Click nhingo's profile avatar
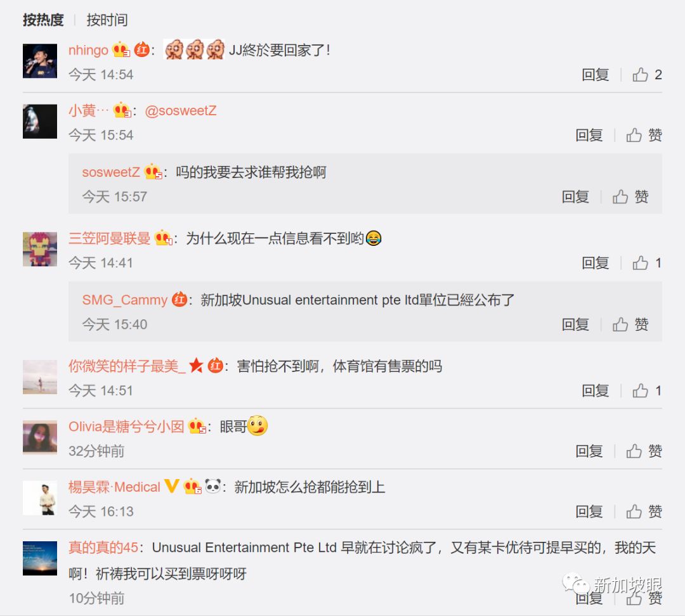685x616 pixels. pos(40,61)
